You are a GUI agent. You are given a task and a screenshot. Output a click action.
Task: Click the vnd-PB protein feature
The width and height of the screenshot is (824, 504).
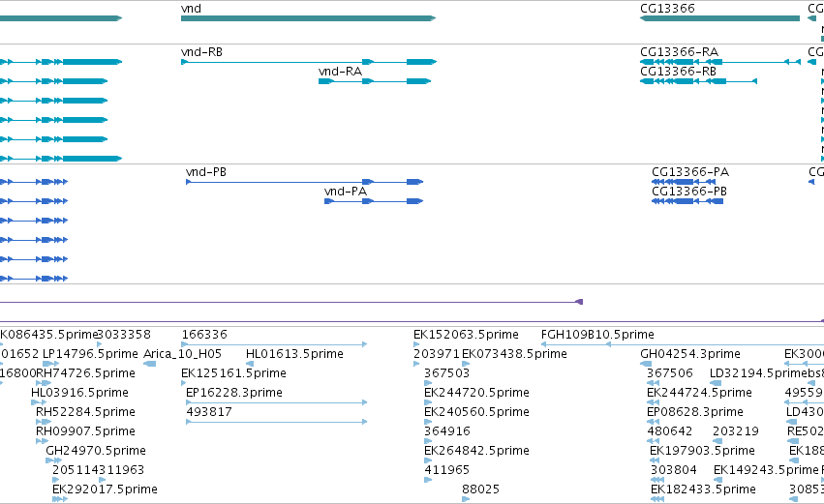point(304,182)
